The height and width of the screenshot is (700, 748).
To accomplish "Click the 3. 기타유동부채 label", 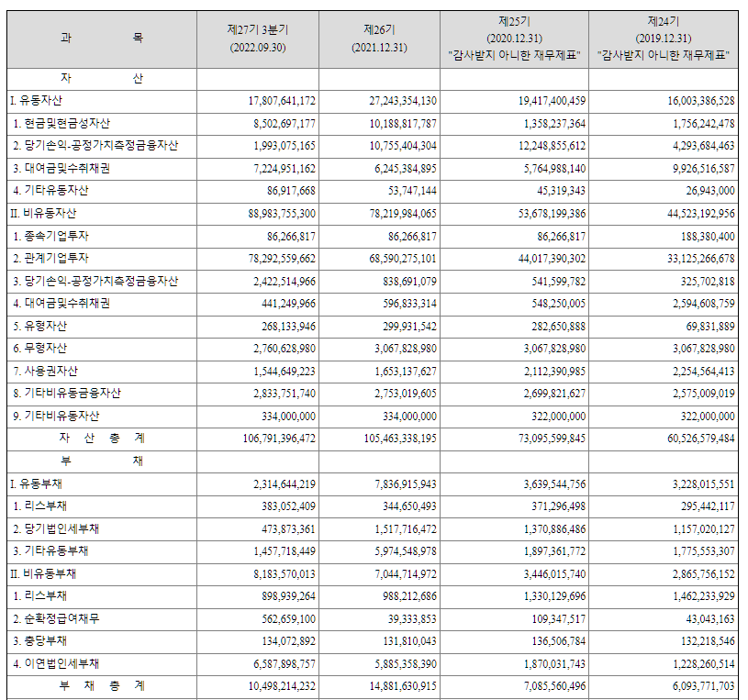I will [x=50, y=551].
